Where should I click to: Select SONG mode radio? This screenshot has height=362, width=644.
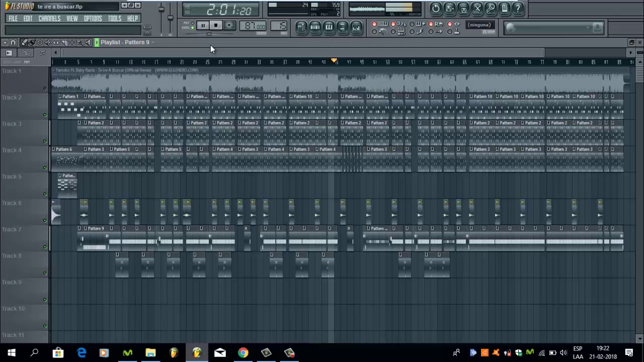click(192, 28)
